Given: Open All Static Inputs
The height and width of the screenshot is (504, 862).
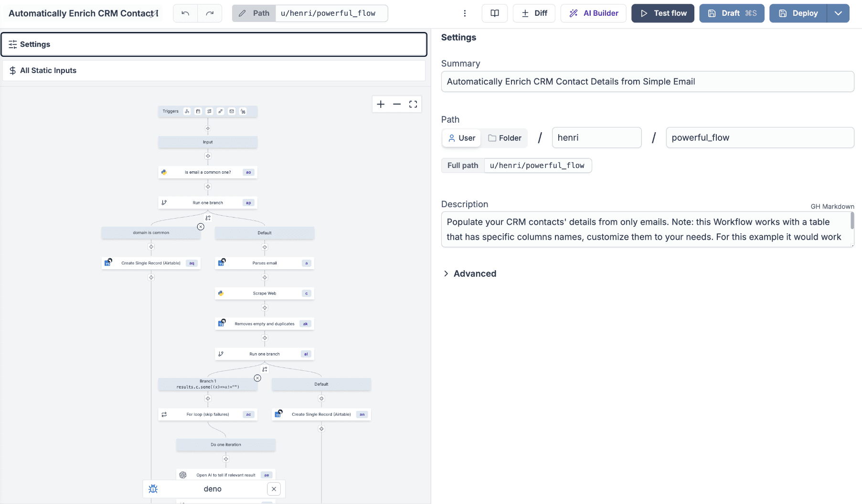Looking at the screenshot, I should [x=213, y=71].
